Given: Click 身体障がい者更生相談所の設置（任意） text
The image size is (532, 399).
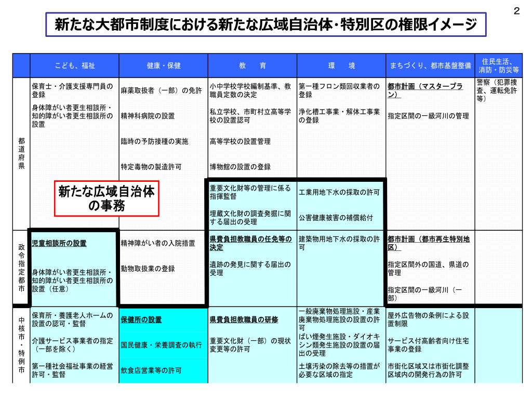Looking at the screenshot, I should point(73,280).
